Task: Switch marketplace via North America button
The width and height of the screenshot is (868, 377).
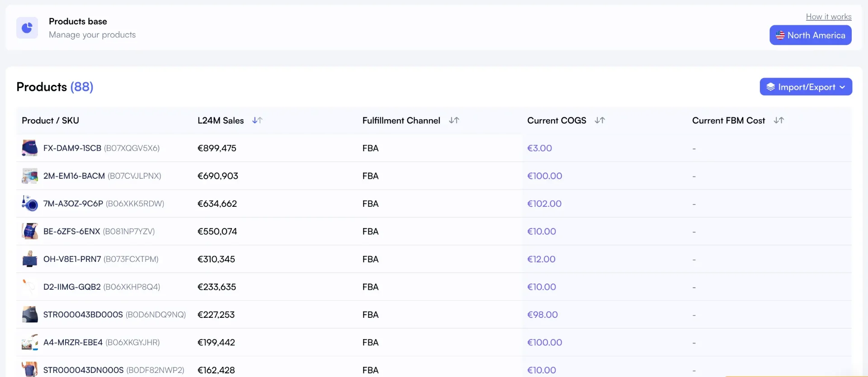Action: [x=810, y=35]
